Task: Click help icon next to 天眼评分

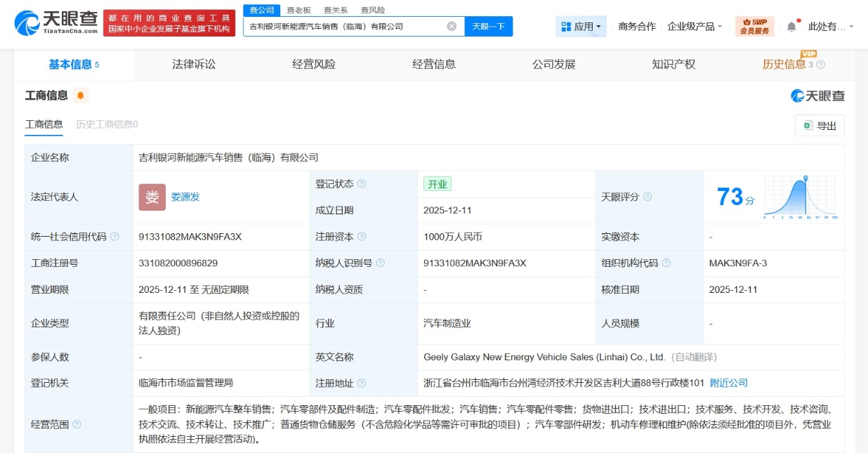Action: 647,197
